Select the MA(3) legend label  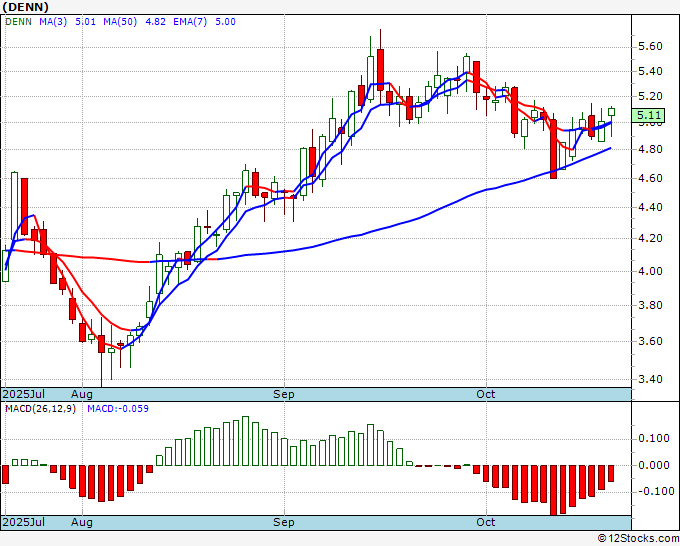(x=53, y=22)
